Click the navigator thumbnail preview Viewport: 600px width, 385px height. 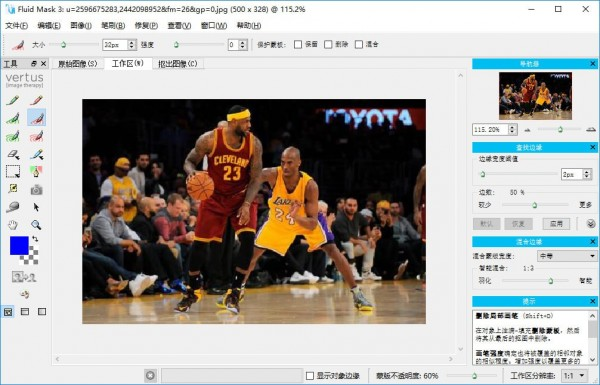(x=535, y=96)
